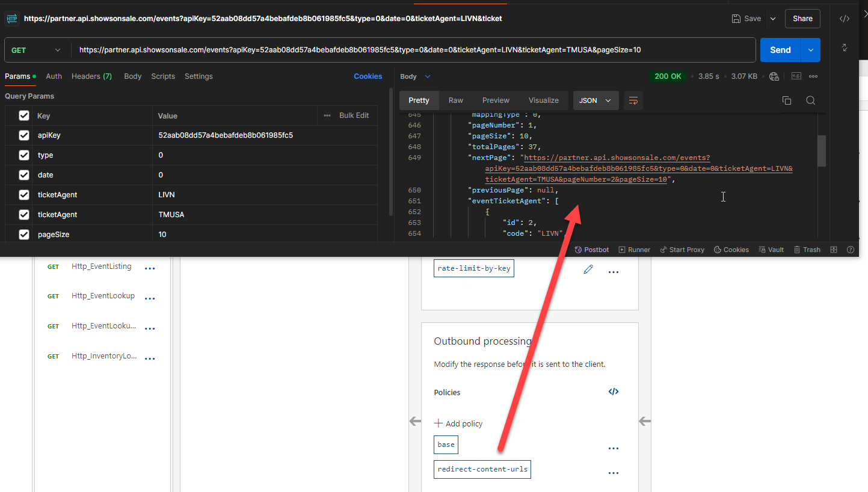
Task: Select Http_EventLookup operation in background window
Action: pyautogui.click(x=103, y=296)
